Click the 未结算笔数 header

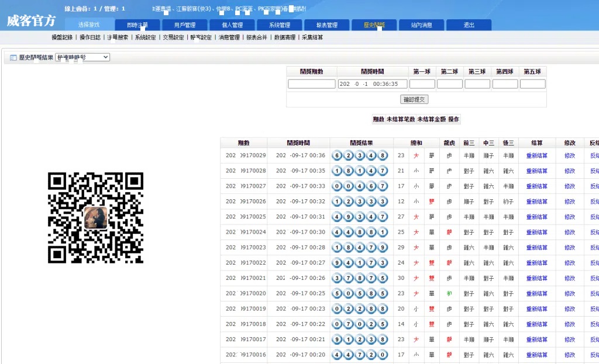pos(400,119)
